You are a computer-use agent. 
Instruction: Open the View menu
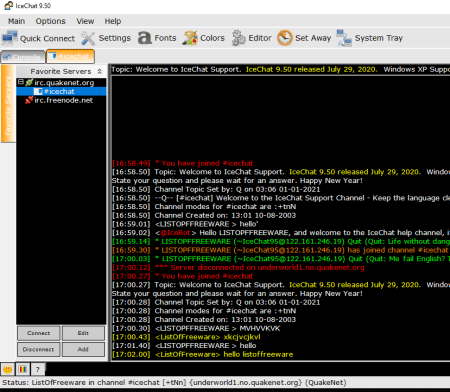(85, 21)
